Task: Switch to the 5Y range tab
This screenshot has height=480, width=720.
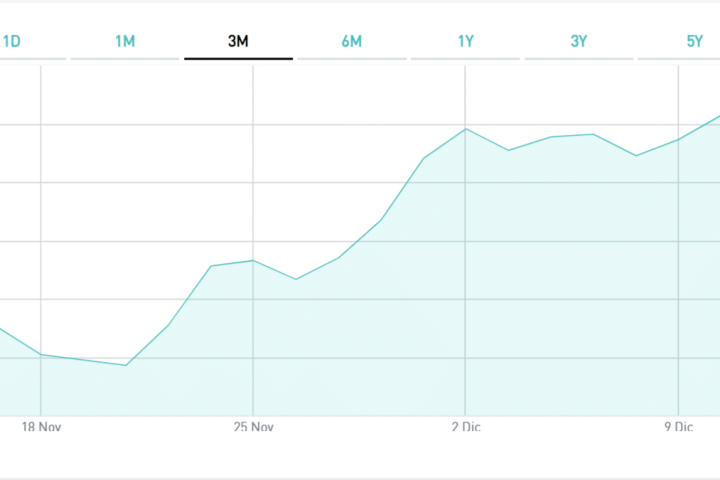Action: tap(694, 41)
